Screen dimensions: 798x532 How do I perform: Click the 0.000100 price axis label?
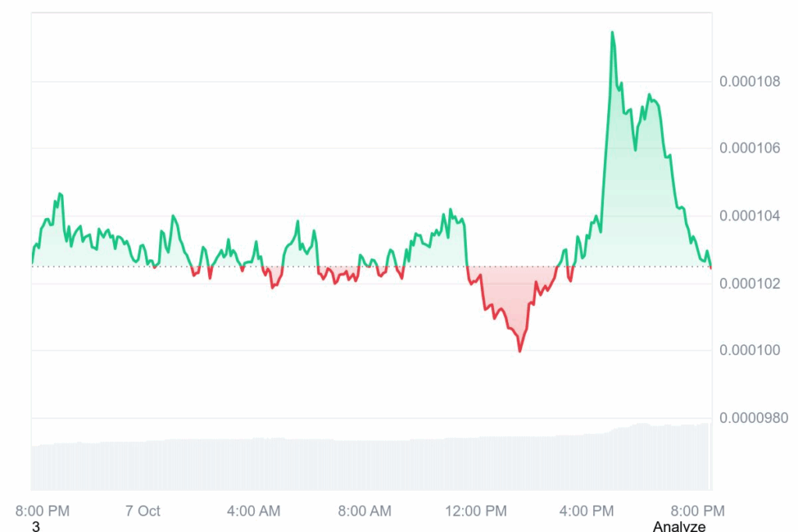748,350
